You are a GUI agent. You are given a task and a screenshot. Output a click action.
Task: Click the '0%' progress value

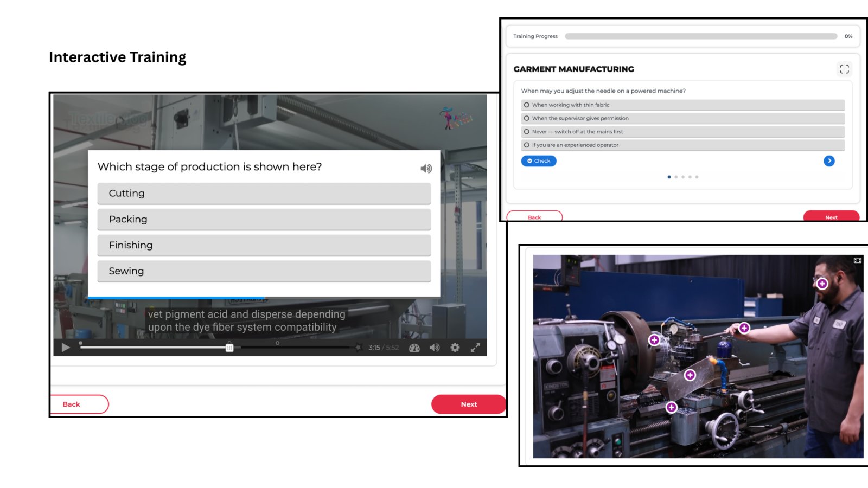848,36
